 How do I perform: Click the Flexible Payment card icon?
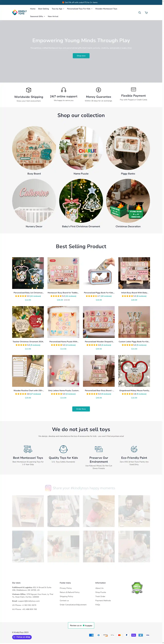click(134, 89)
